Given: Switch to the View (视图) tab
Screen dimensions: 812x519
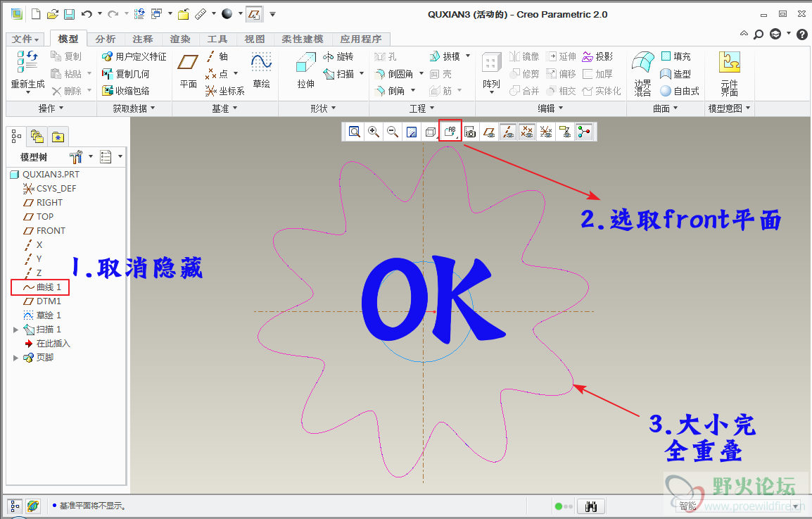Looking at the screenshot, I should click(255, 39).
